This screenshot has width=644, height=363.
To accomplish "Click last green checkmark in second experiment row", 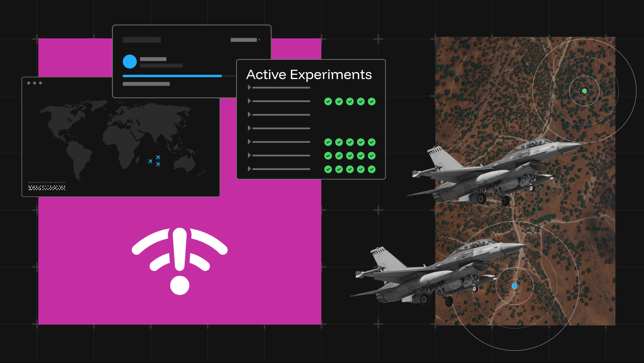I will pyautogui.click(x=372, y=101).
